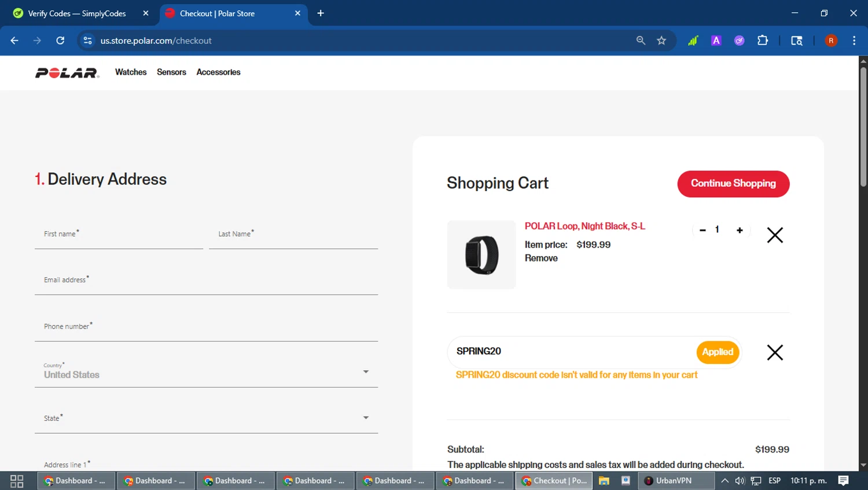Screen dimensions: 868x490
Task: Click the scrollbar down arrow
Action: pos(863,465)
